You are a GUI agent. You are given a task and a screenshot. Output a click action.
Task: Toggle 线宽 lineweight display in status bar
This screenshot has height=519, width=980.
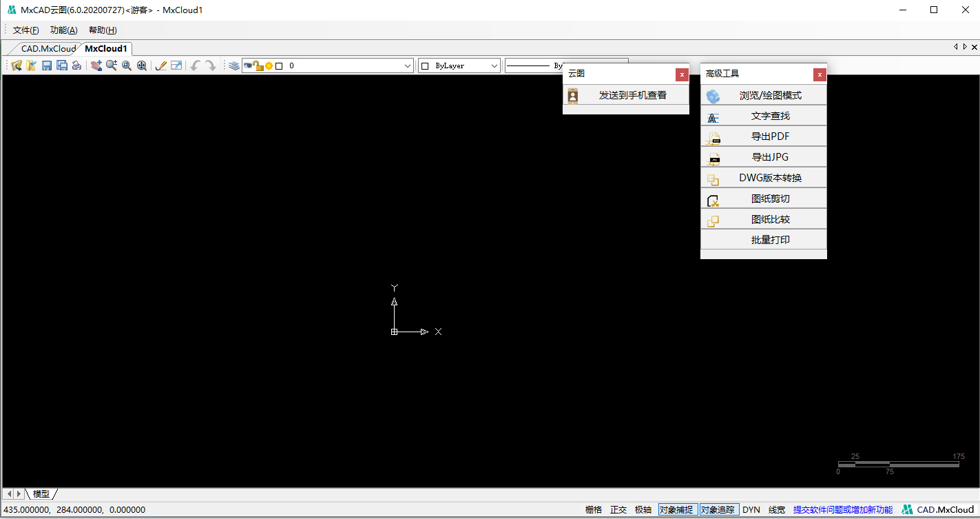pyautogui.click(x=777, y=510)
